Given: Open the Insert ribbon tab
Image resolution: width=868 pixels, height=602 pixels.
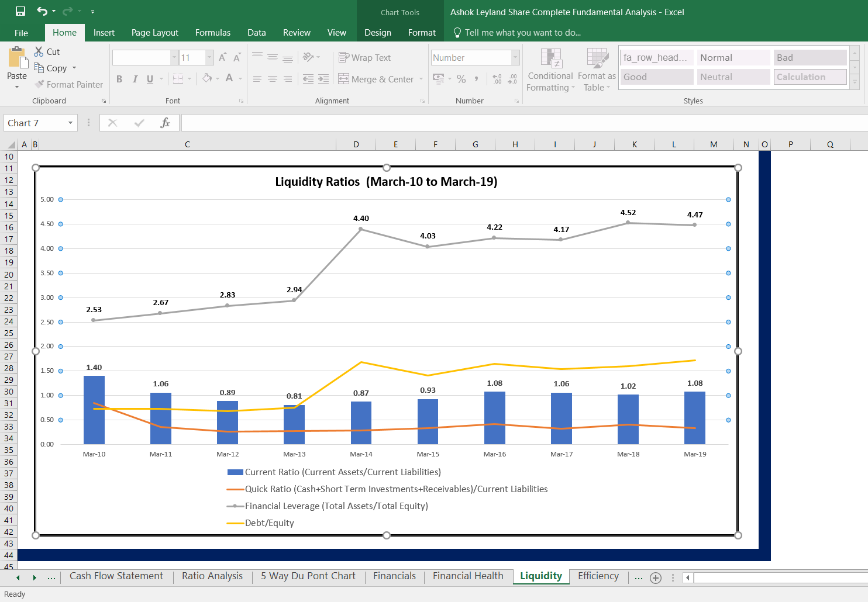Looking at the screenshot, I should point(104,33).
